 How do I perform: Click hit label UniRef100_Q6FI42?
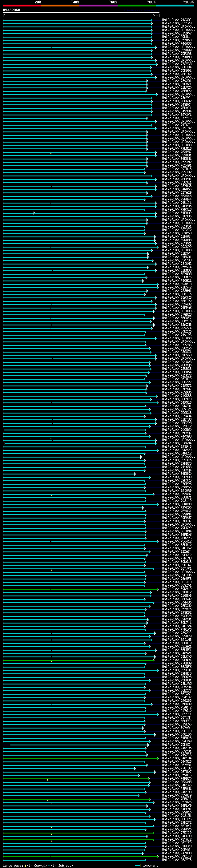177,74
